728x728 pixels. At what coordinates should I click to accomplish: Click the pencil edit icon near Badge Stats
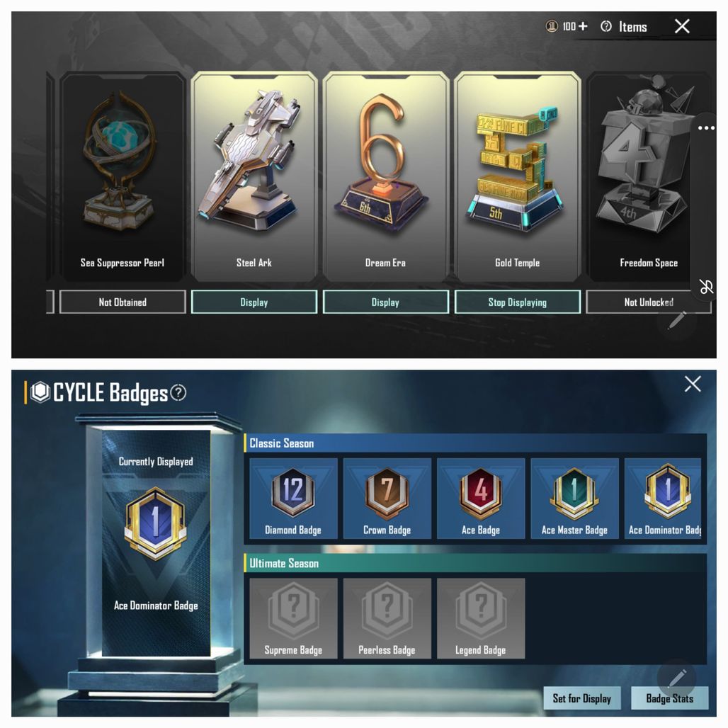pos(677,678)
